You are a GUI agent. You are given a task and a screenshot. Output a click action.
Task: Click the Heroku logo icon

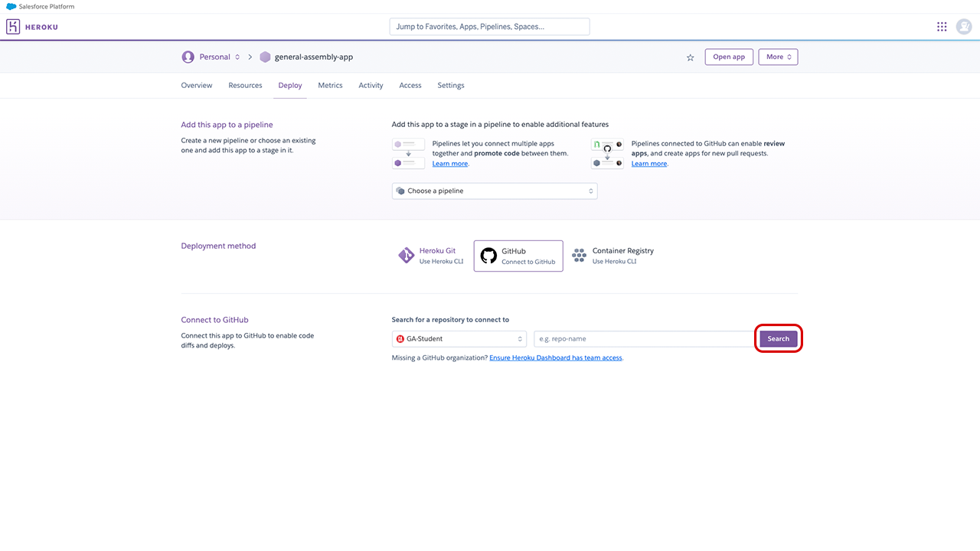tap(14, 27)
